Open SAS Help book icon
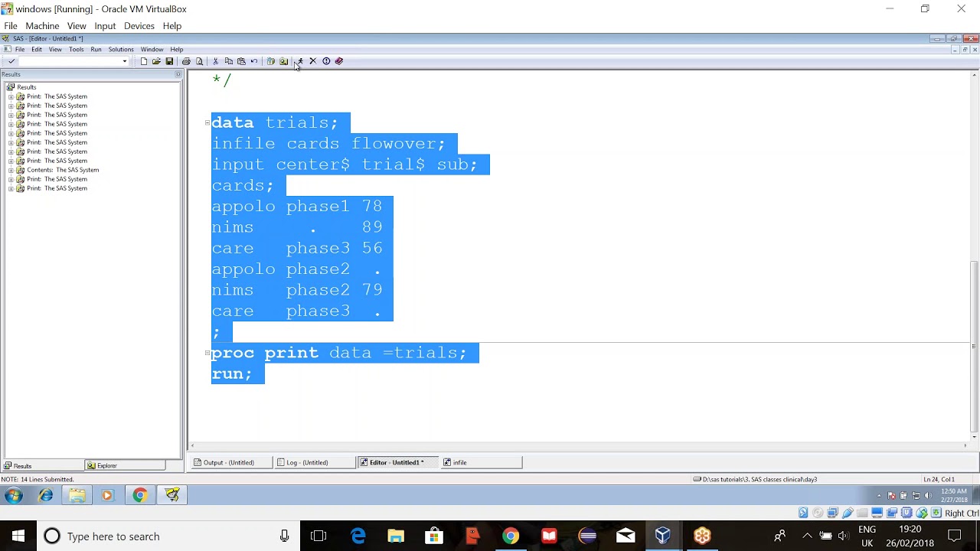This screenshot has height=551, width=980. pos(339,61)
